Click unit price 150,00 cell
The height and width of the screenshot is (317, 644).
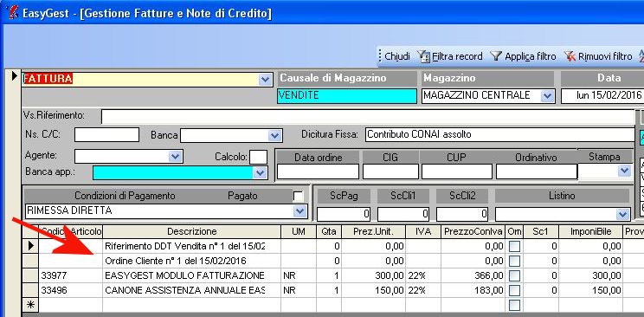tap(373, 291)
